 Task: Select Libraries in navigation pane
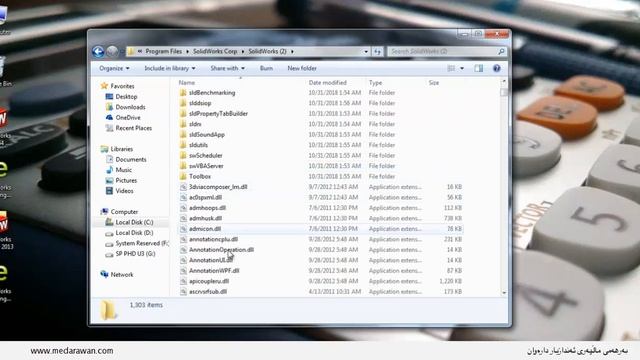click(x=122, y=149)
